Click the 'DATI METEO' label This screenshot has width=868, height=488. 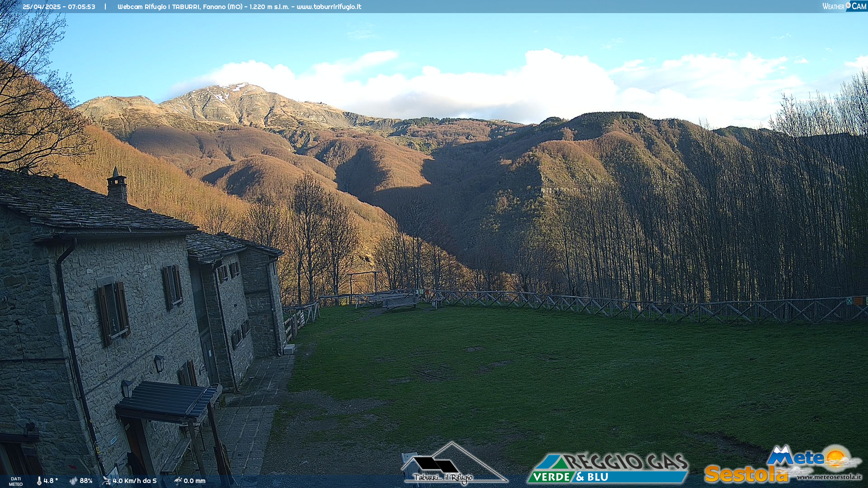[16, 481]
